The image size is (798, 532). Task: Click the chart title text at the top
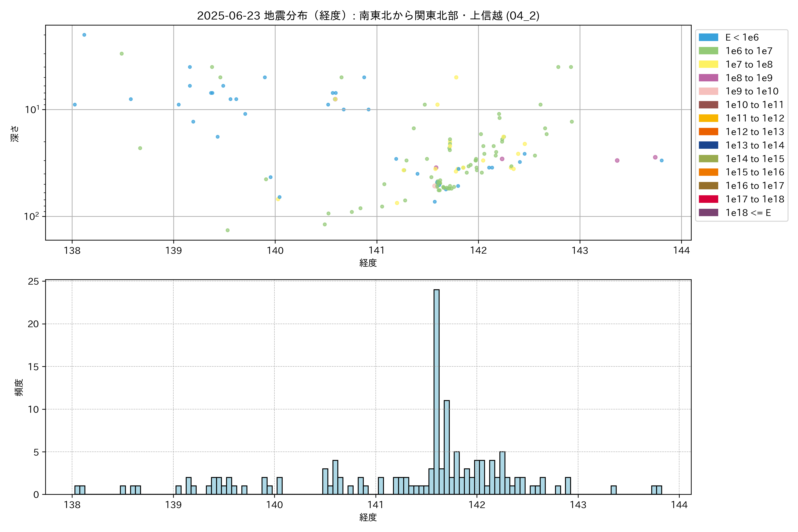coord(368,16)
